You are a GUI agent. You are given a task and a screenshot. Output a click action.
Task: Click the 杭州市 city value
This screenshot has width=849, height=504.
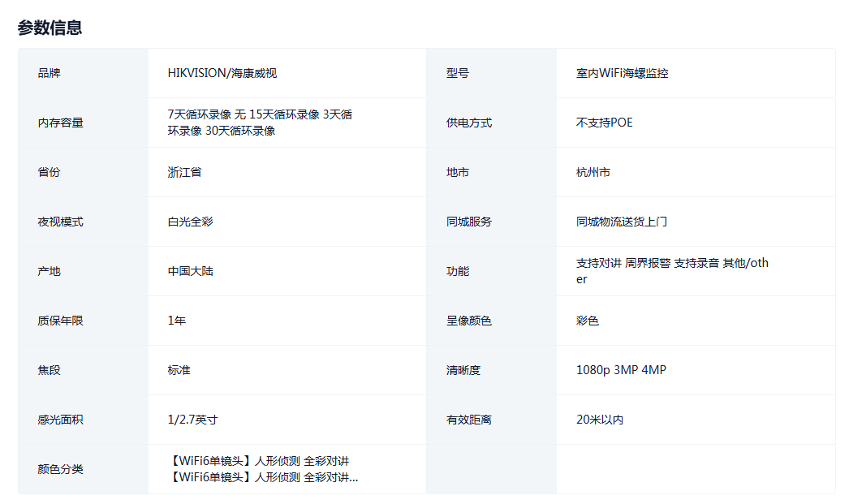[593, 172]
